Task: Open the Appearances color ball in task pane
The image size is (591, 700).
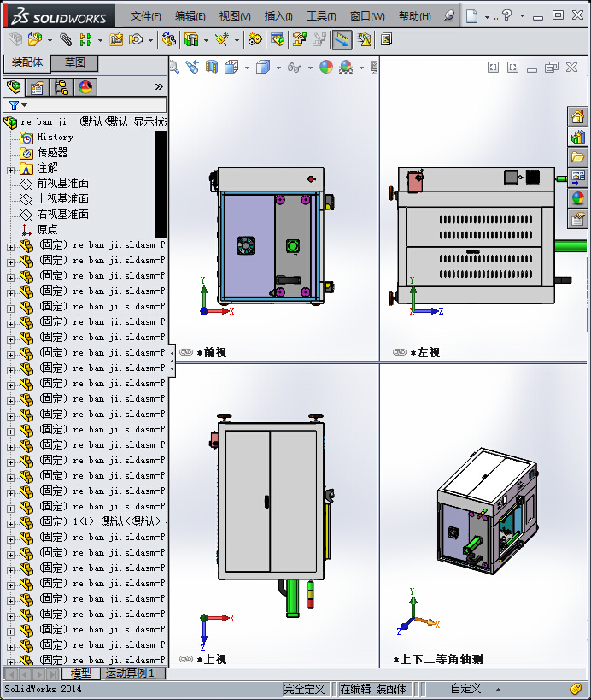Action: (x=578, y=197)
